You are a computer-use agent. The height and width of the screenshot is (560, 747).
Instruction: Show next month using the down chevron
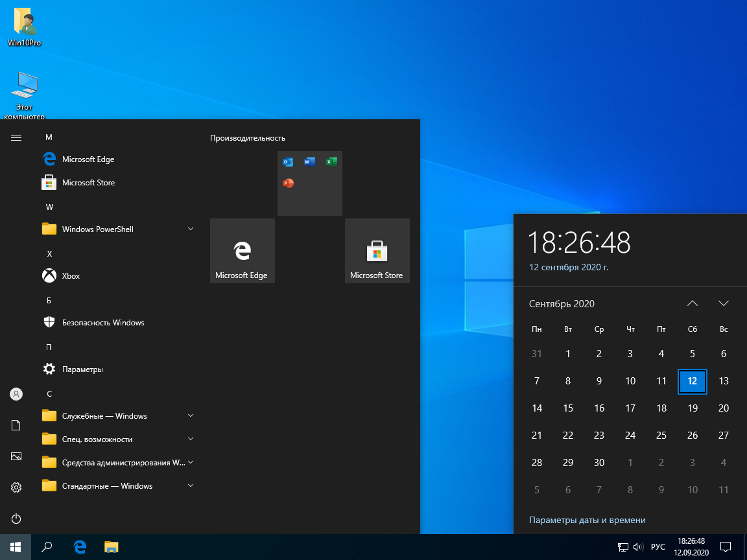pos(724,303)
